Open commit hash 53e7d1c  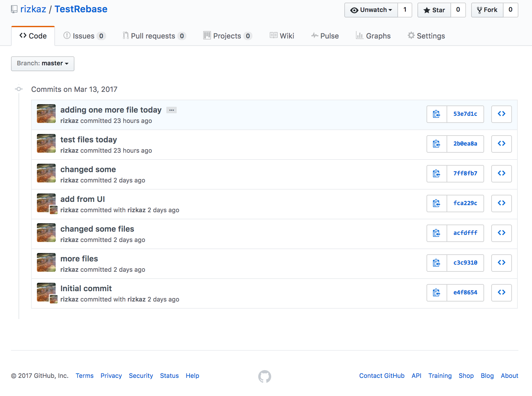point(465,114)
